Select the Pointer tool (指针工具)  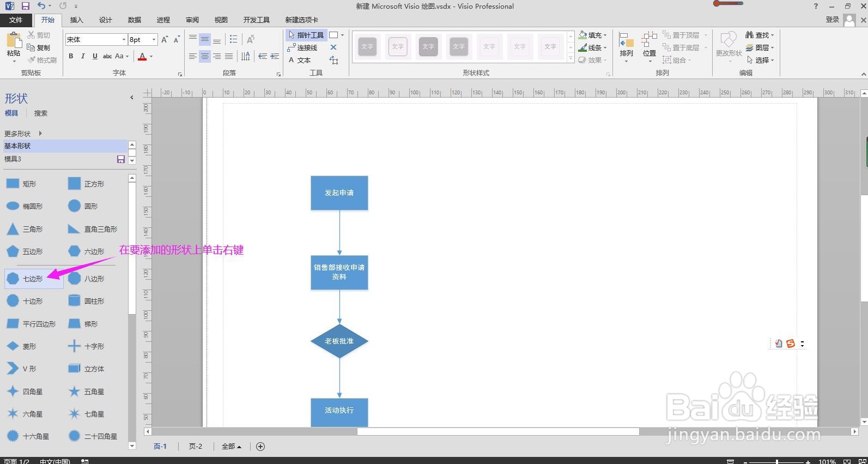306,35
